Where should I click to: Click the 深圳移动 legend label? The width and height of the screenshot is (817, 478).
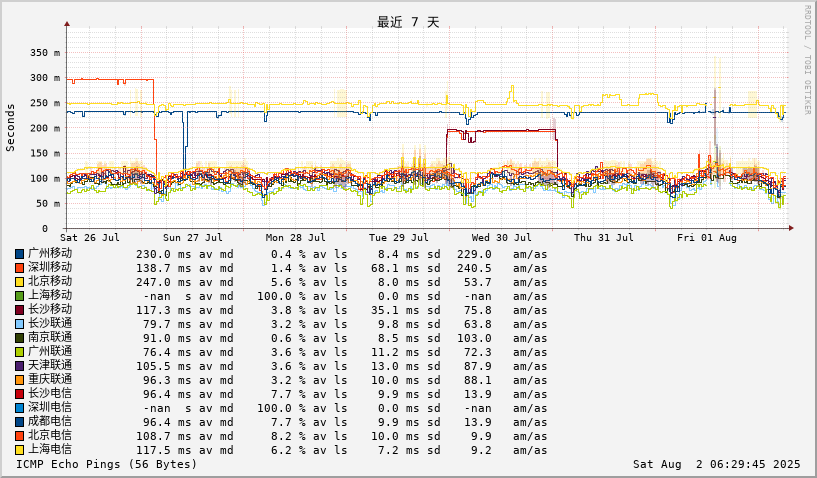50,267
